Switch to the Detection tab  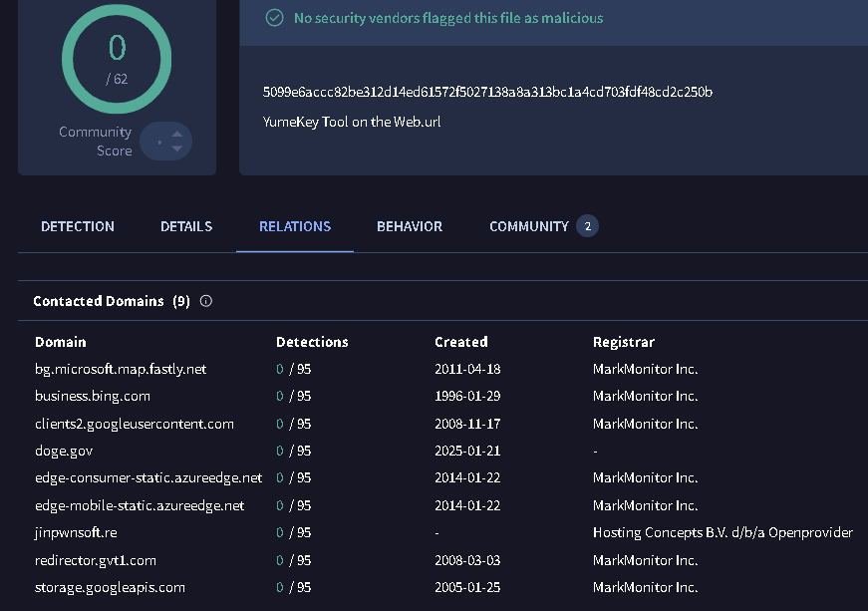(x=78, y=226)
